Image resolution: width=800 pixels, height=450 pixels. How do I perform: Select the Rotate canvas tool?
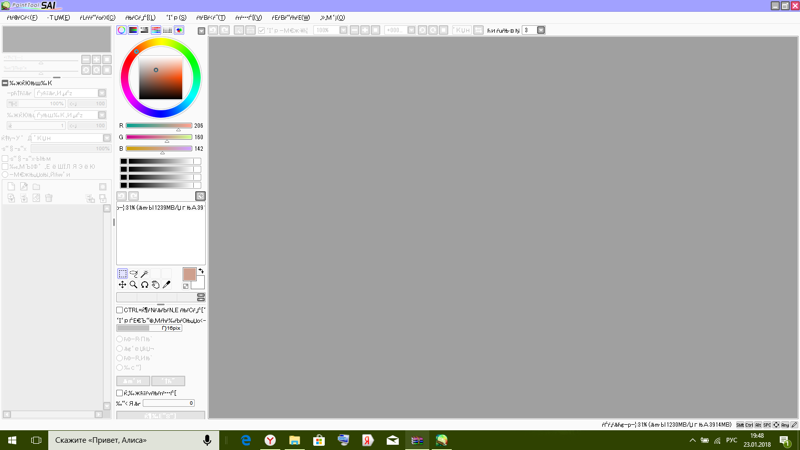145,285
